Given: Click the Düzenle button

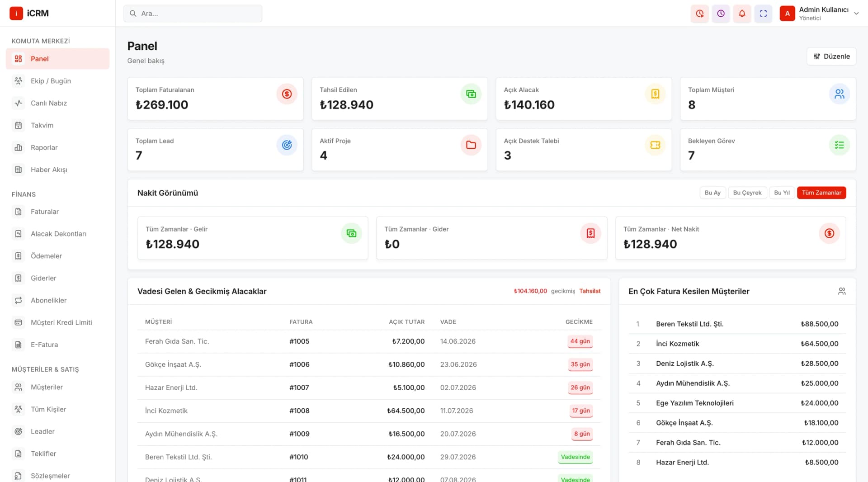Looking at the screenshot, I should [x=831, y=57].
